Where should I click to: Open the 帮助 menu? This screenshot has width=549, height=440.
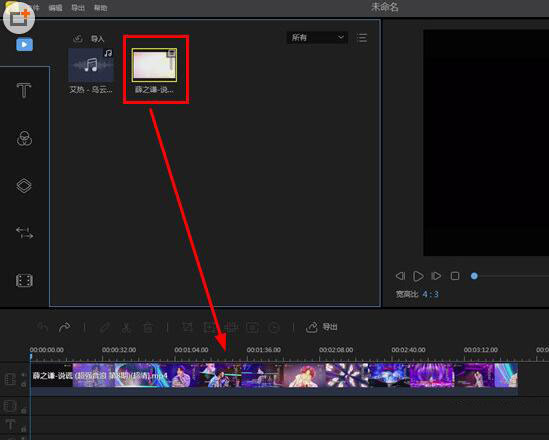pos(100,8)
